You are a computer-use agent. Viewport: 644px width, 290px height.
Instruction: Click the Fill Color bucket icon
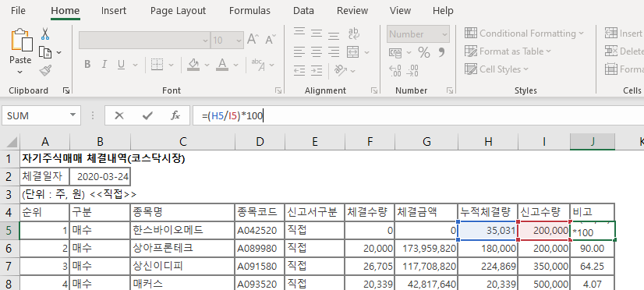(x=193, y=65)
